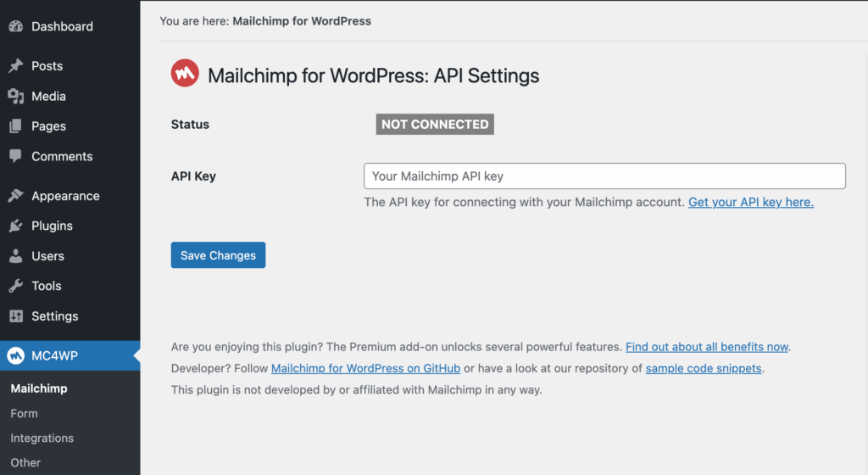This screenshot has height=475, width=868.
Task: Open the Integrations submenu item
Action: [x=42, y=438]
